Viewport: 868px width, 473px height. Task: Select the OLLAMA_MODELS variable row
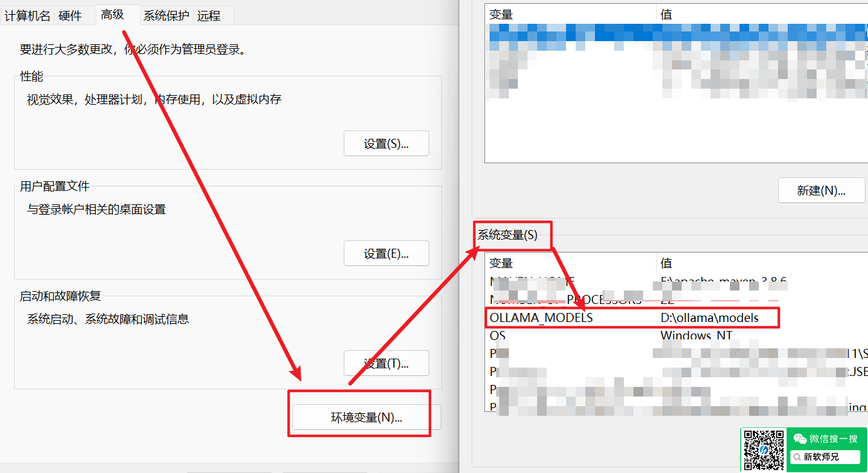(x=541, y=317)
